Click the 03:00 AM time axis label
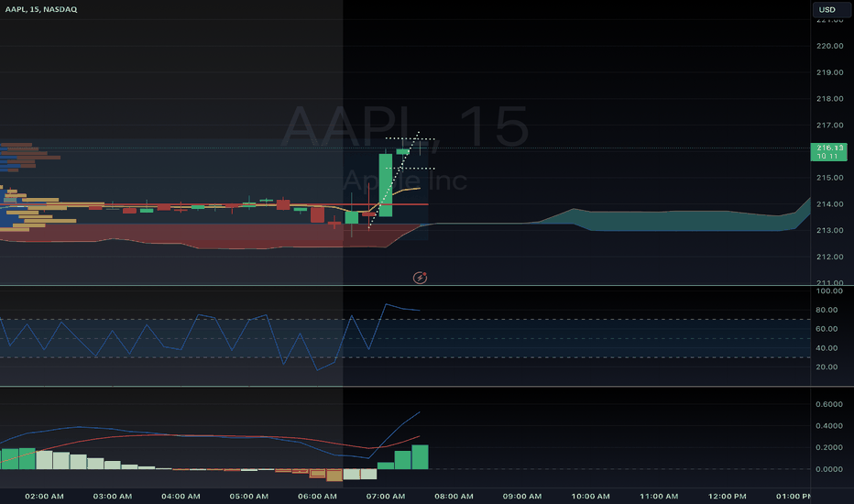Viewport: 854px width, 504px height. coord(112,497)
